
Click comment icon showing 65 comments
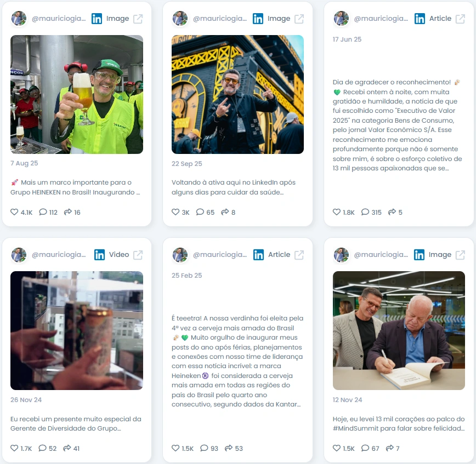pos(200,212)
